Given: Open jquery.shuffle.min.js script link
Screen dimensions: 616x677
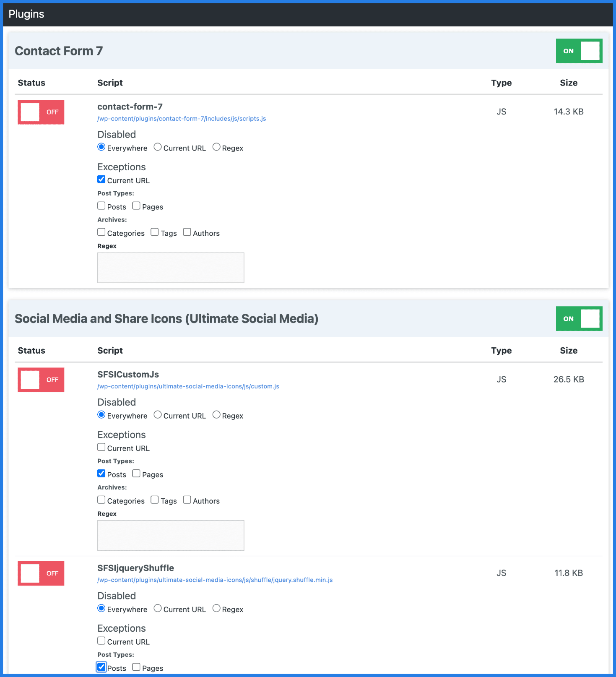Looking at the screenshot, I should point(215,580).
